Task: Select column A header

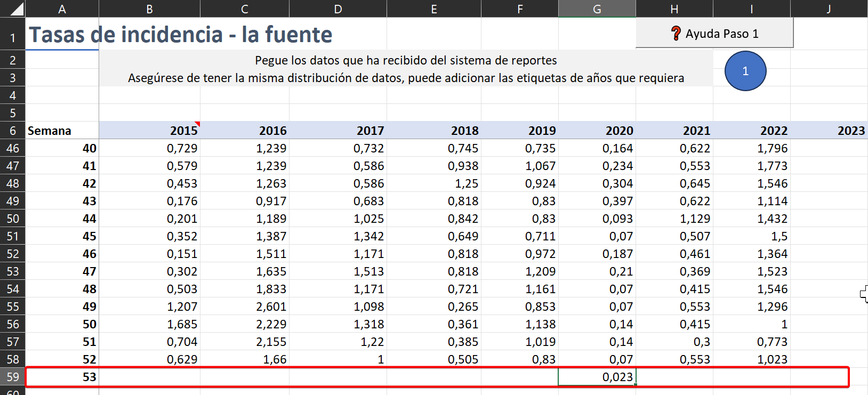Action: 62,9
